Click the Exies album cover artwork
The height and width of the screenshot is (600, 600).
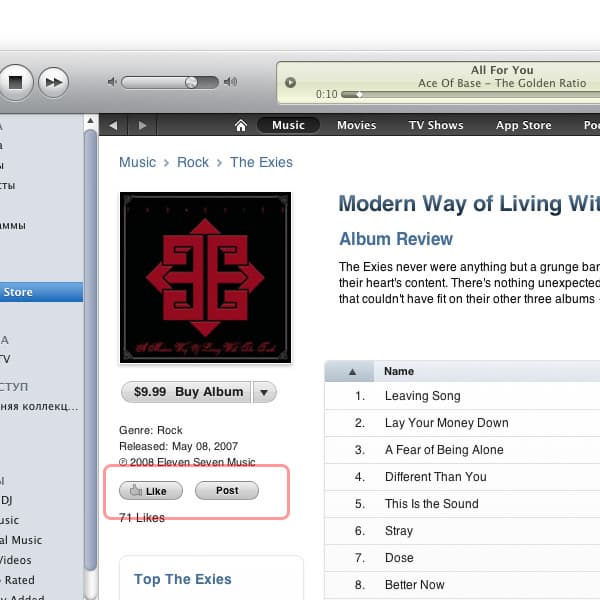[x=205, y=277]
